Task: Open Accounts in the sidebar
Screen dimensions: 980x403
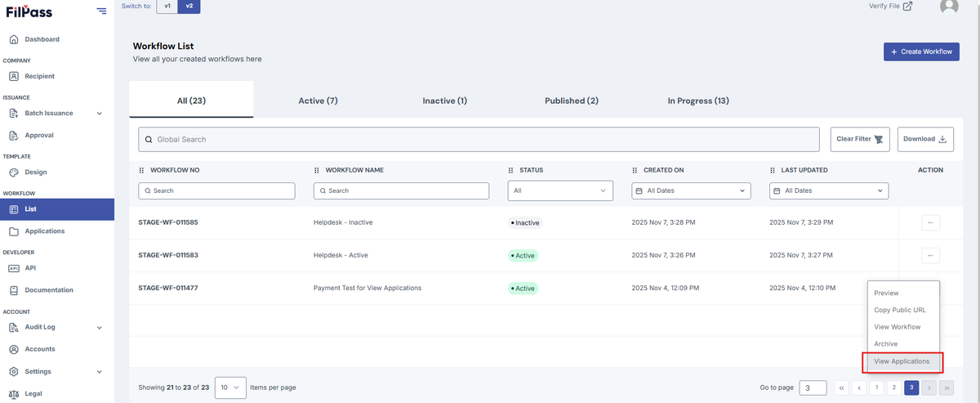Action: point(39,349)
